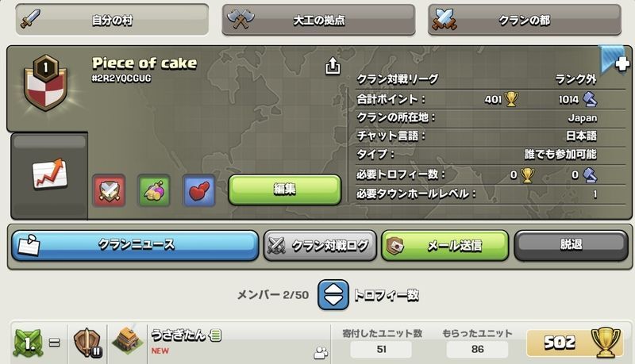Select the red crossed-swords clan label
635x364 pixels.
(109, 190)
